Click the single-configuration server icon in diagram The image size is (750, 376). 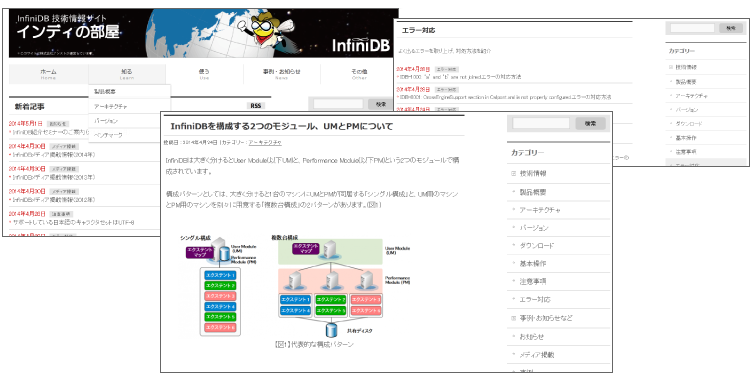tap(219, 249)
